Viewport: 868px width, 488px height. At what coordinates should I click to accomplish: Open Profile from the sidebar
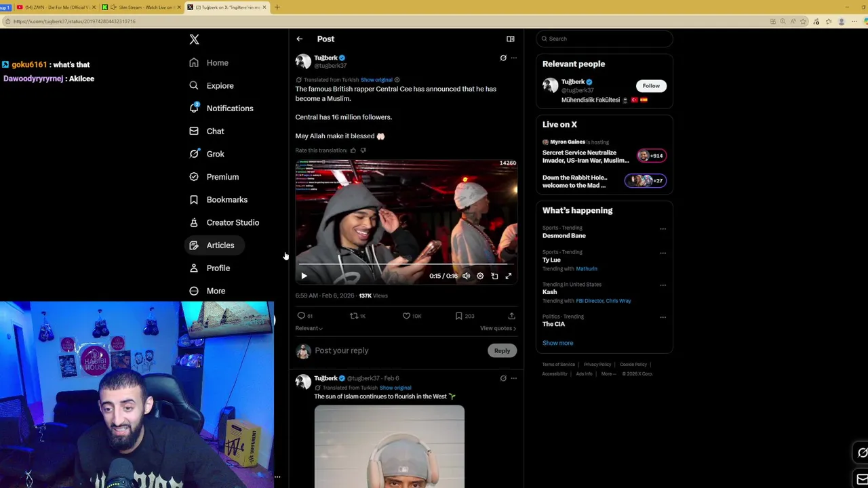tap(210, 268)
